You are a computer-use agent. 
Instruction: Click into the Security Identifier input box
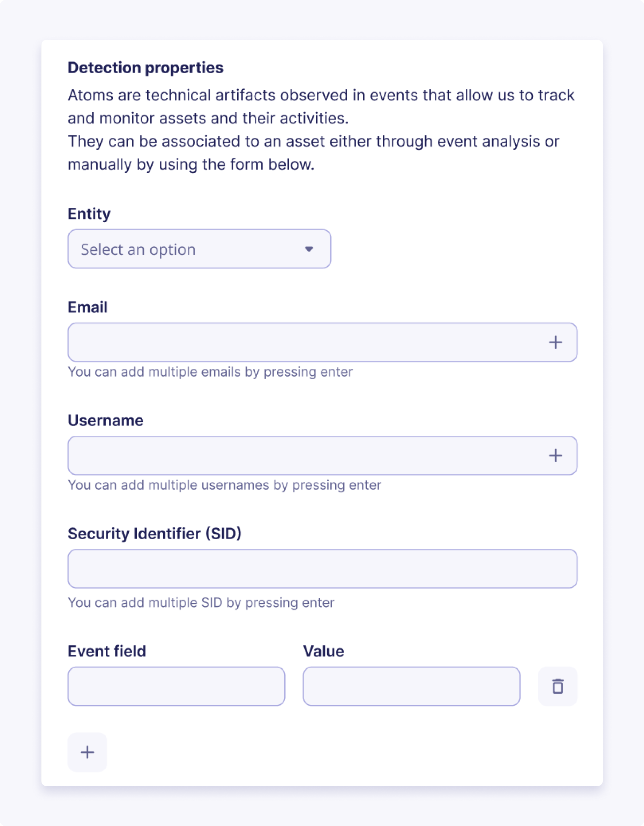click(x=322, y=569)
